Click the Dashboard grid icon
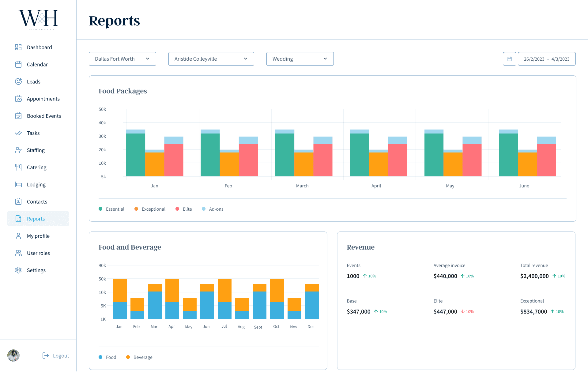 click(x=18, y=47)
